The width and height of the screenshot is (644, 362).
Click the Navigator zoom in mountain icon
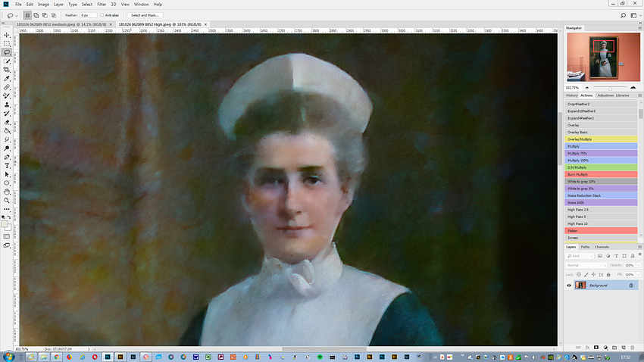pyautogui.click(x=633, y=87)
